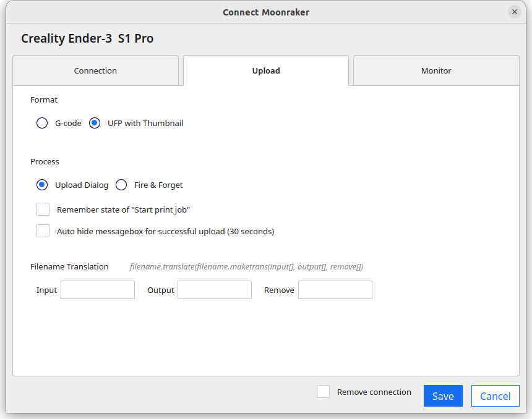Image resolution: width=532 pixels, height=419 pixels.
Task: Close the Connect Moonraker dialog
Action: [514, 12]
